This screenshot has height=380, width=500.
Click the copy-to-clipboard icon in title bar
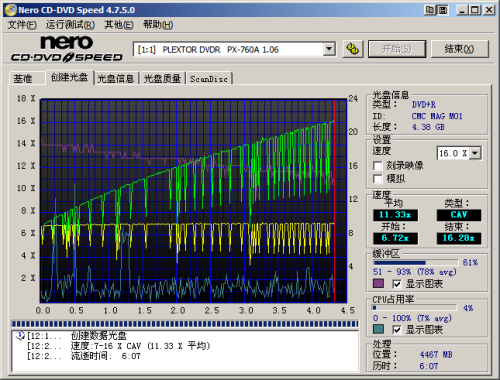coord(430,10)
